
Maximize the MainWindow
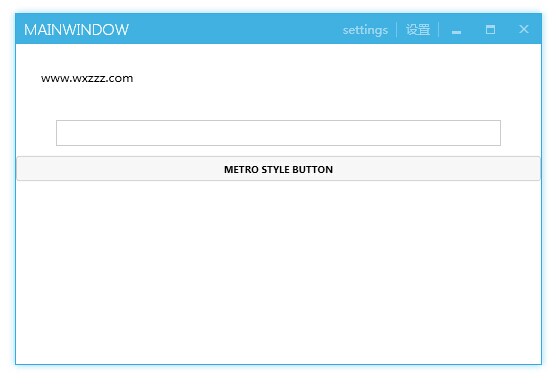tap(490, 30)
